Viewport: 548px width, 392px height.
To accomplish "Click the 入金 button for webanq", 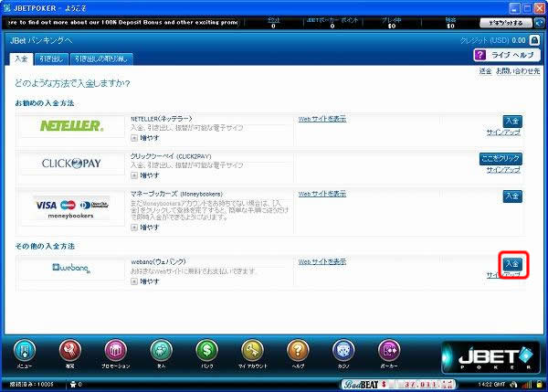I will (x=512, y=264).
